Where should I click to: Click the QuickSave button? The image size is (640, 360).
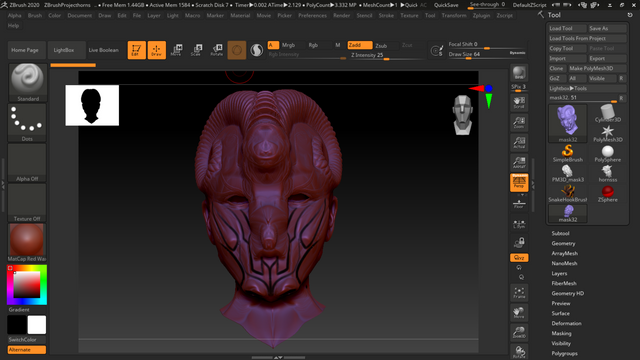[x=446, y=5]
